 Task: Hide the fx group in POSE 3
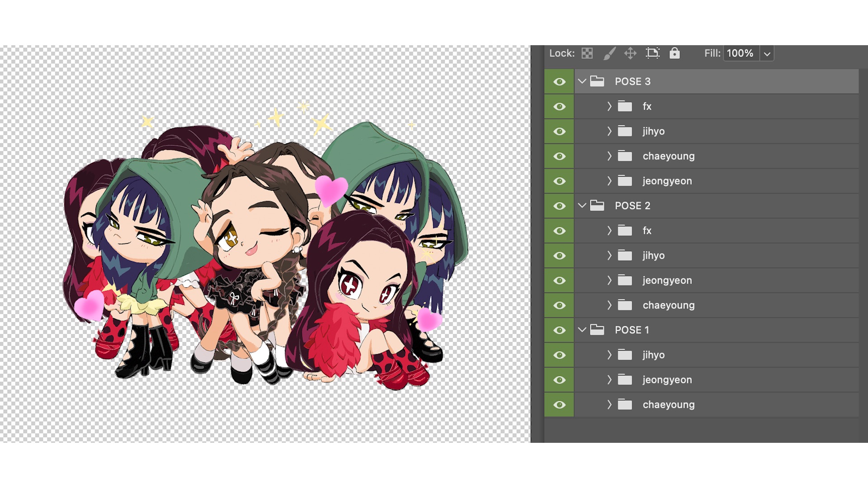[559, 106]
